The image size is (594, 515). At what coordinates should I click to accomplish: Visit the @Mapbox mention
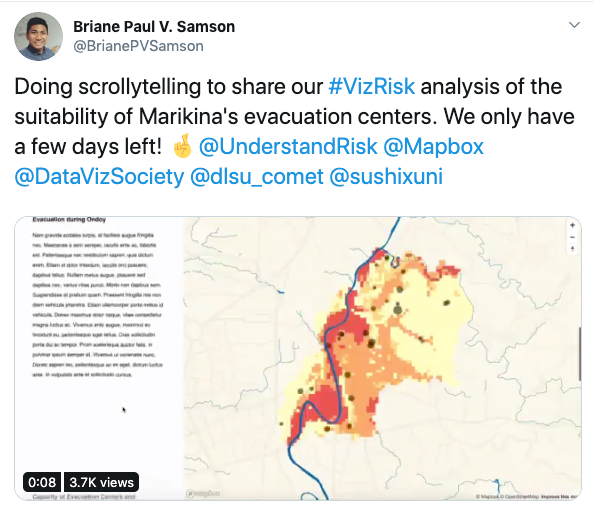pyautogui.click(x=433, y=147)
